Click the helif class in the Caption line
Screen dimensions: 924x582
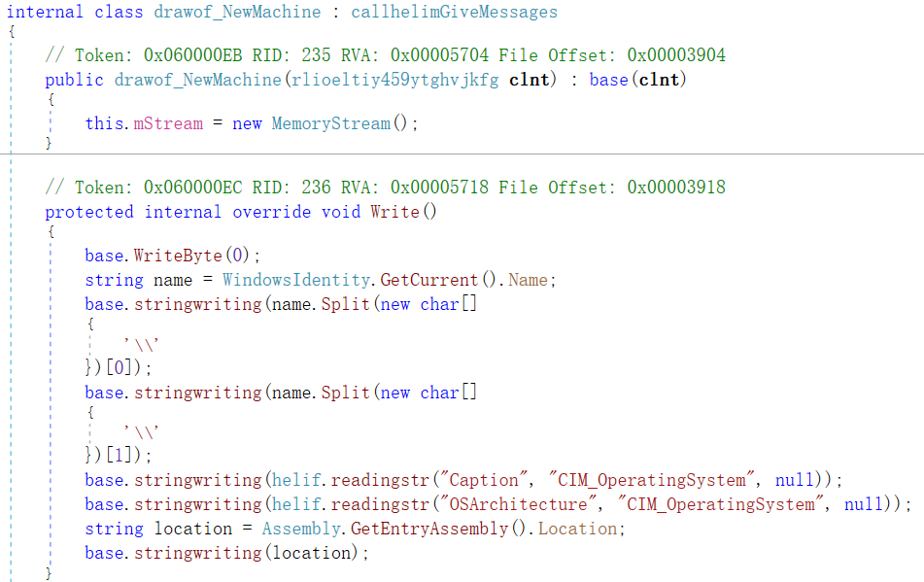coord(295,480)
